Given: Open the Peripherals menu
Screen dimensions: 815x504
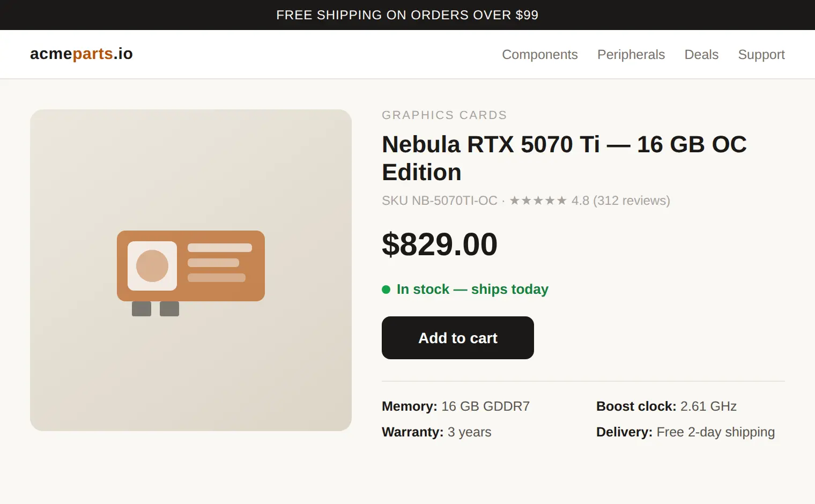Looking at the screenshot, I should [x=631, y=55].
